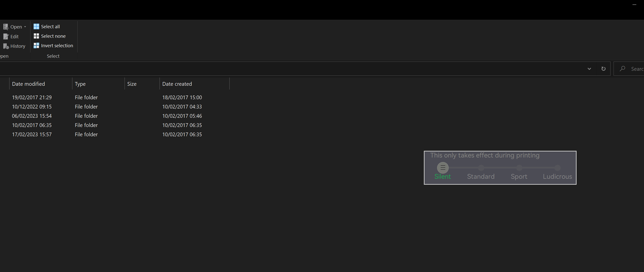This screenshot has width=644, height=272.
Task: Move the print speed slider to Standard
Action: pos(481,167)
